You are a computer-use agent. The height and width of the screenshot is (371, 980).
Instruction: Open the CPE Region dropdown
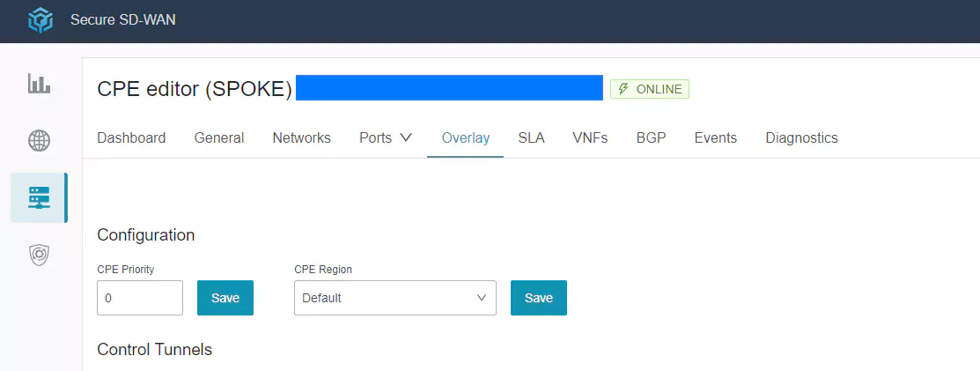tap(394, 298)
